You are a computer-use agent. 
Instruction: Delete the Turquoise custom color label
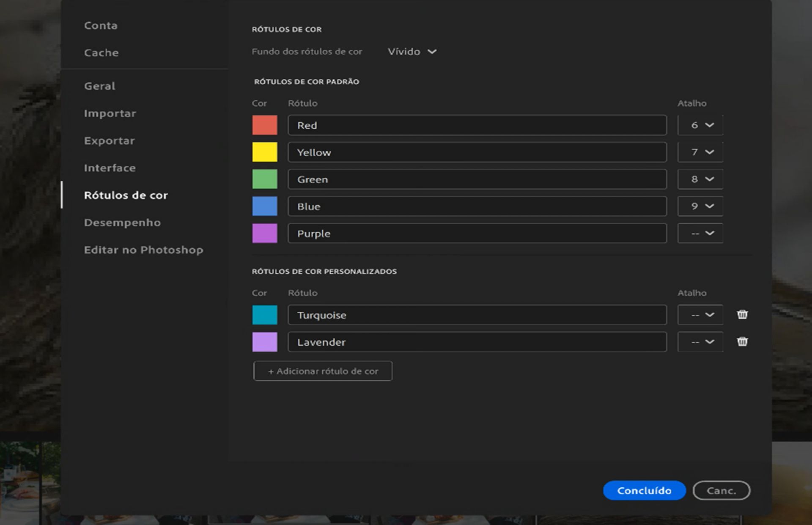click(x=742, y=314)
